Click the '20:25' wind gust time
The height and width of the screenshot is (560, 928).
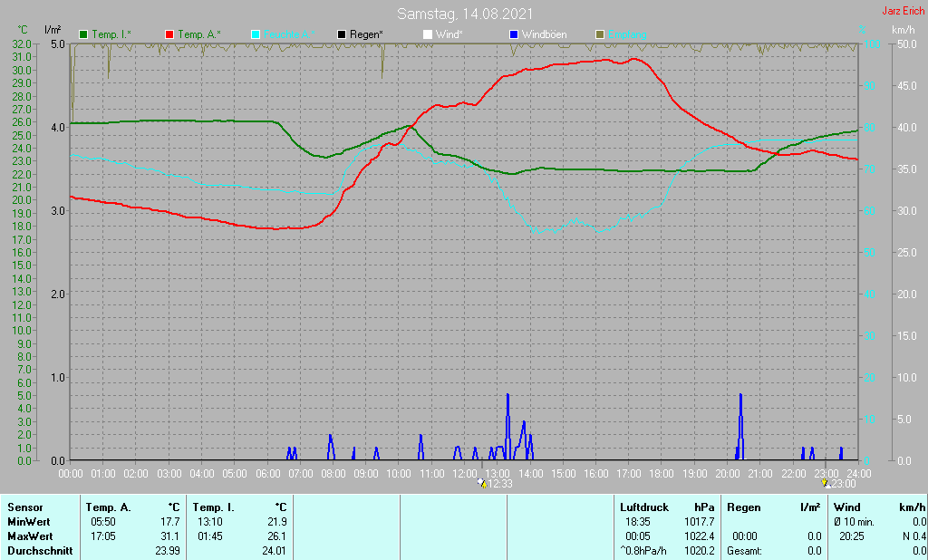[x=852, y=536]
